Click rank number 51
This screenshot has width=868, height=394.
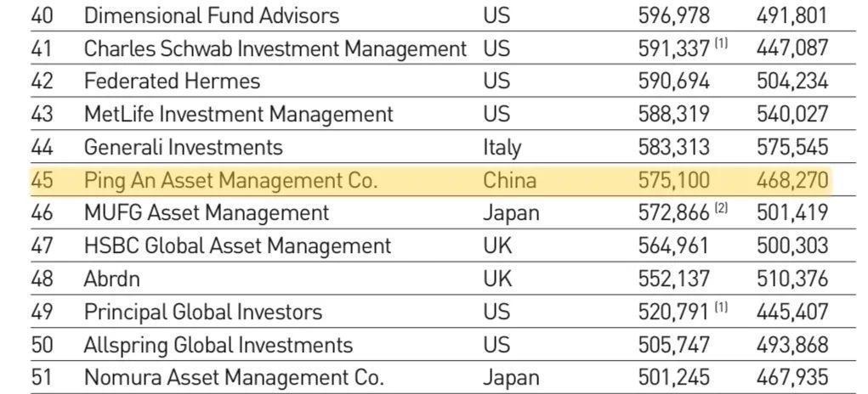pos(43,378)
